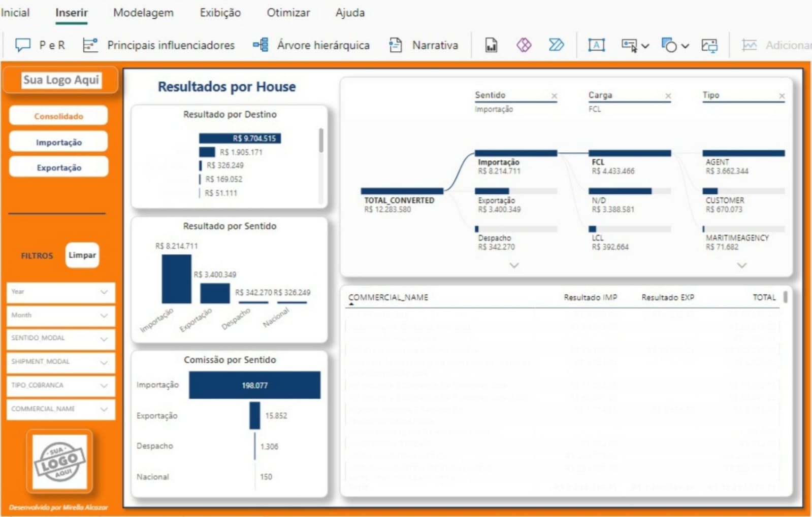Click the Resultado por Destino chart scrollbar

321,140
